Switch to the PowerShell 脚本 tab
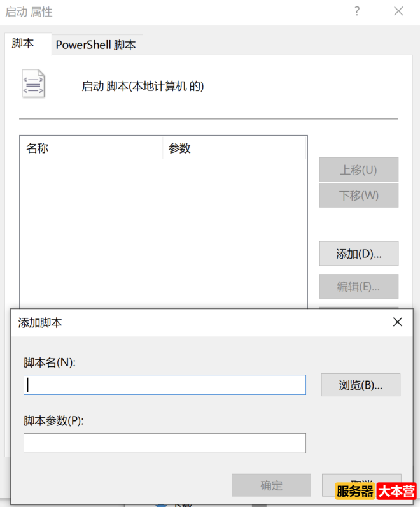This screenshot has height=507, width=420. pyautogui.click(x=97, y=45)
